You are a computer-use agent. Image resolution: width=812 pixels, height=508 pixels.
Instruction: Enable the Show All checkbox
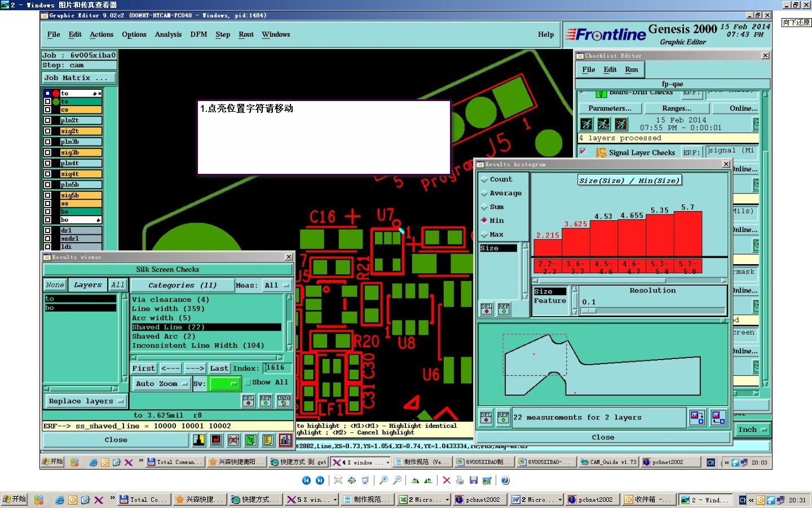pyautogui.click(x=247, y=383)
